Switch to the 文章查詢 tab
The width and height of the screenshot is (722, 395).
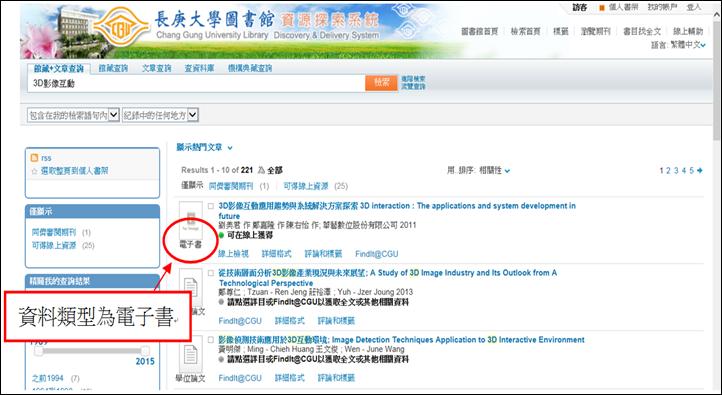(x=157, y=68)
